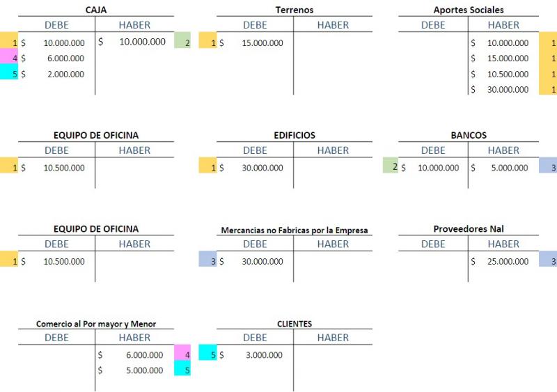The width and height of the screenshot is (557, 392).
Task: Click the Mercancias no Fabricas por la Empresa title
Action: point(294,230)
